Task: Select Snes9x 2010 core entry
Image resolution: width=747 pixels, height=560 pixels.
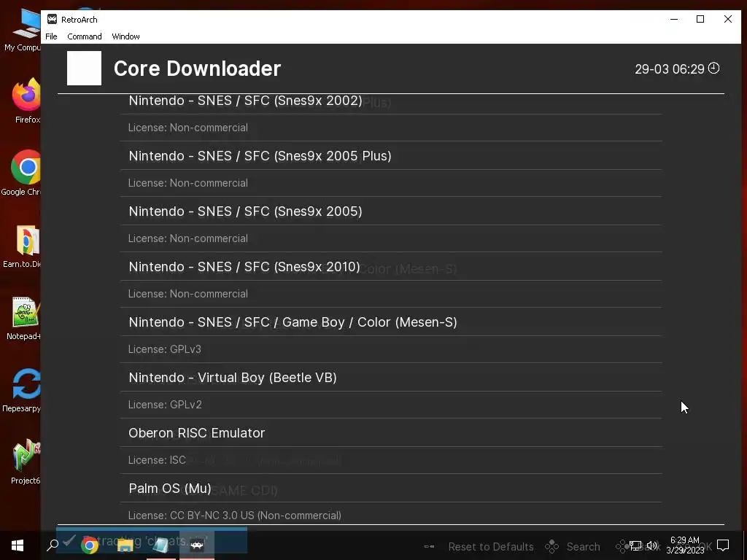Action: pos(391,267)
